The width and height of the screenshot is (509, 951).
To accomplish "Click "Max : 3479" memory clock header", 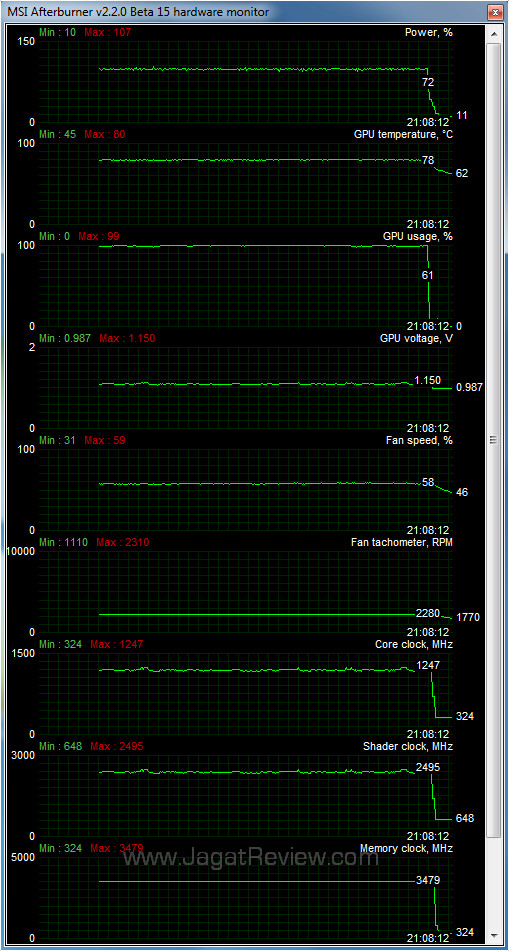I will point(116,847).
